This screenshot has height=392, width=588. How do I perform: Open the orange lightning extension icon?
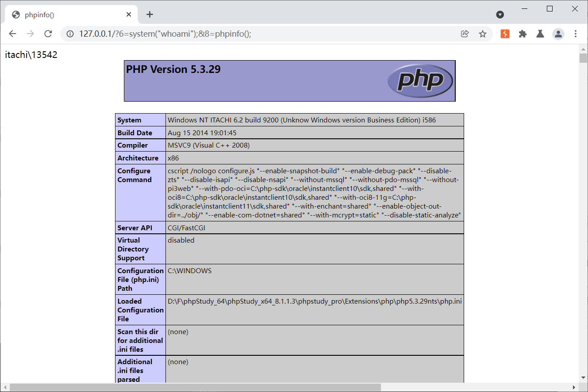pyautogui.click(x=505, y=34)
